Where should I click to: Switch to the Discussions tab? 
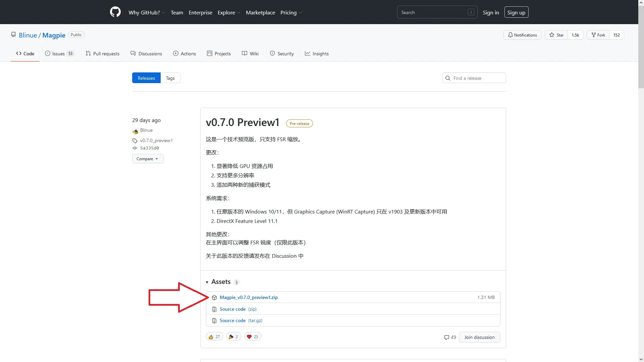click(x=146, y=54)
